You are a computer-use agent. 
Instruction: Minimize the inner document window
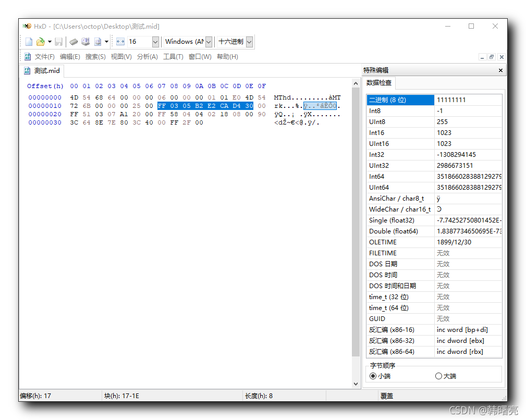482,57
